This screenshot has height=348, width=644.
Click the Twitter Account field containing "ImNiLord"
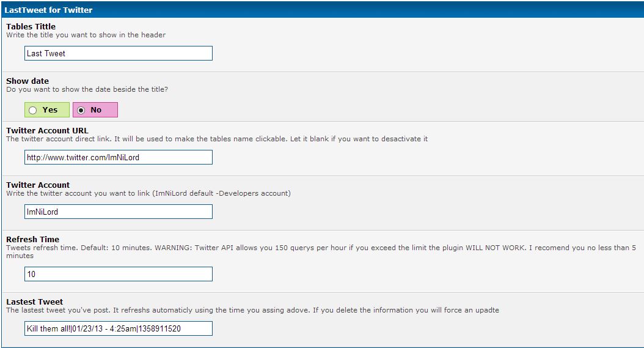[x=119, y=212]
